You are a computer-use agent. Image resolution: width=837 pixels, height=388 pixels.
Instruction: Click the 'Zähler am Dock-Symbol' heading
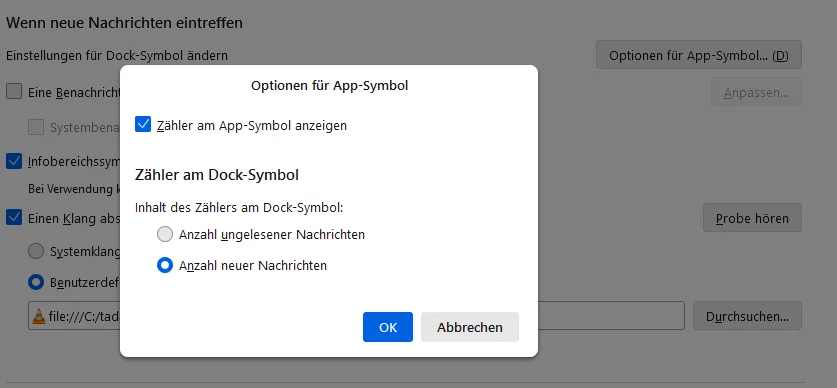pyautogui.click(x=217, y=175)
